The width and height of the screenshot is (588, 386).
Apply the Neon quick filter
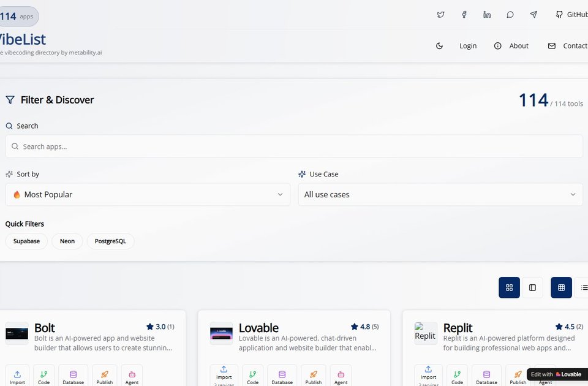tap(67, 241)
